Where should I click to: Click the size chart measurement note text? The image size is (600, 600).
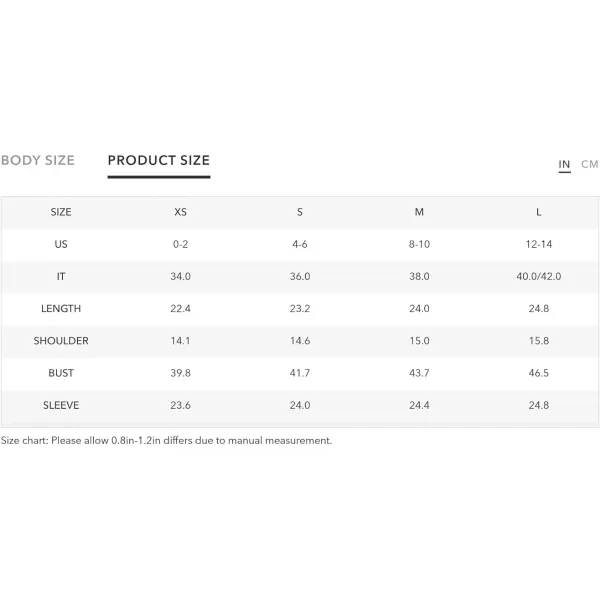[x=166, y=440]
